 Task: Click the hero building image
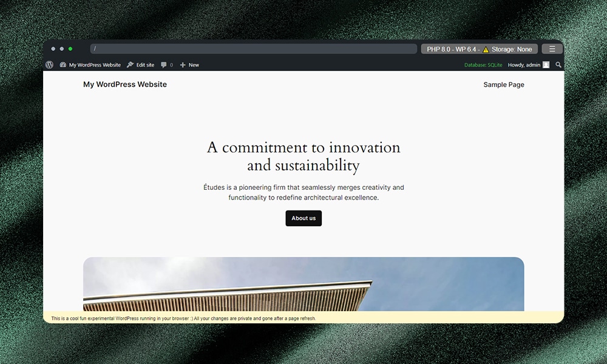point(303,285)
